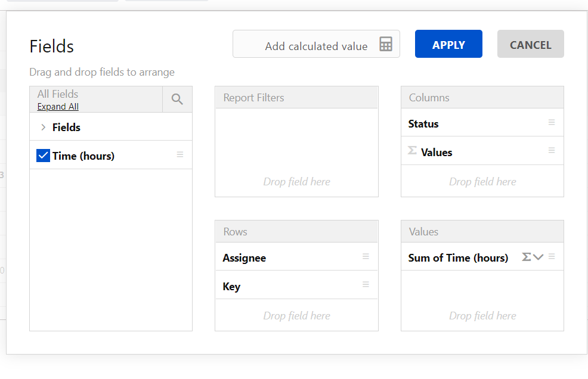The height and width of the screenshot is (379, 588).
Task: Click the drag handle on Values column row
Action: (x=552, y=151)
